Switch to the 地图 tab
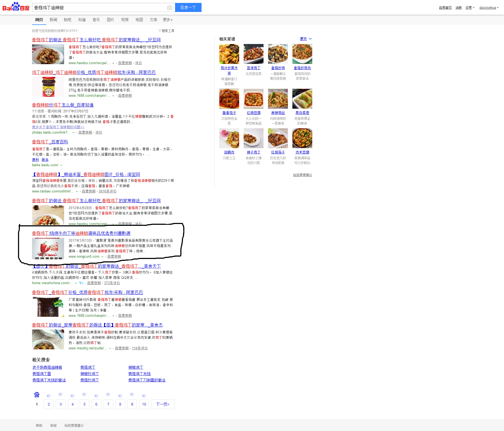This screenshot has width=504, height=431. [x=139, y=20]
